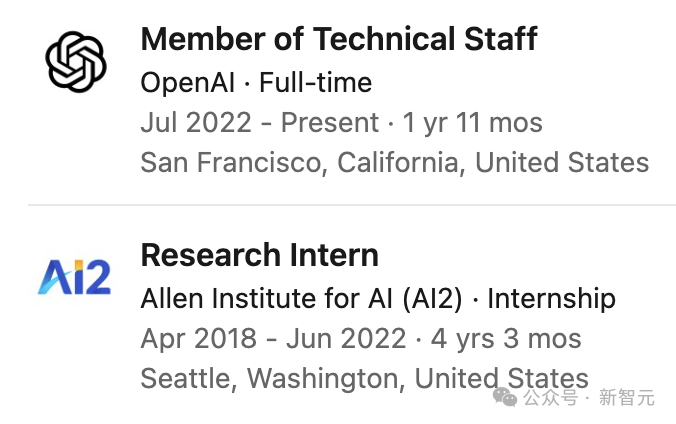
Task: Click the WeChat watermark icon
Action: 504,396
